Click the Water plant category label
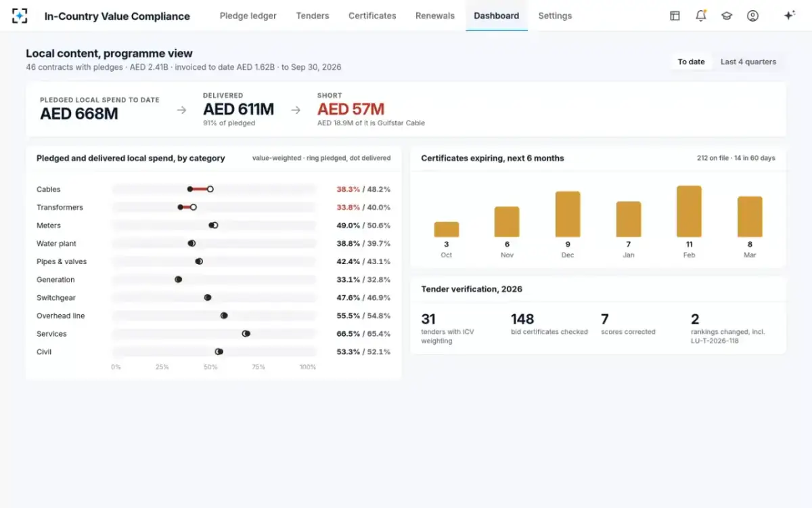Image resolution: width=812 pixels, height=508 pixels. [x=56, y=244]
